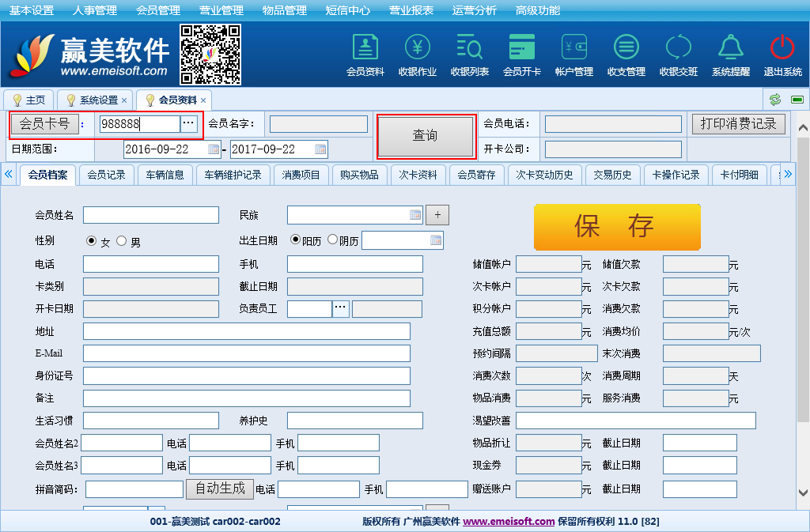810x532 pixels.
Task: Open the 系统提醒 bell icon
Action: [x=730, y=54]
